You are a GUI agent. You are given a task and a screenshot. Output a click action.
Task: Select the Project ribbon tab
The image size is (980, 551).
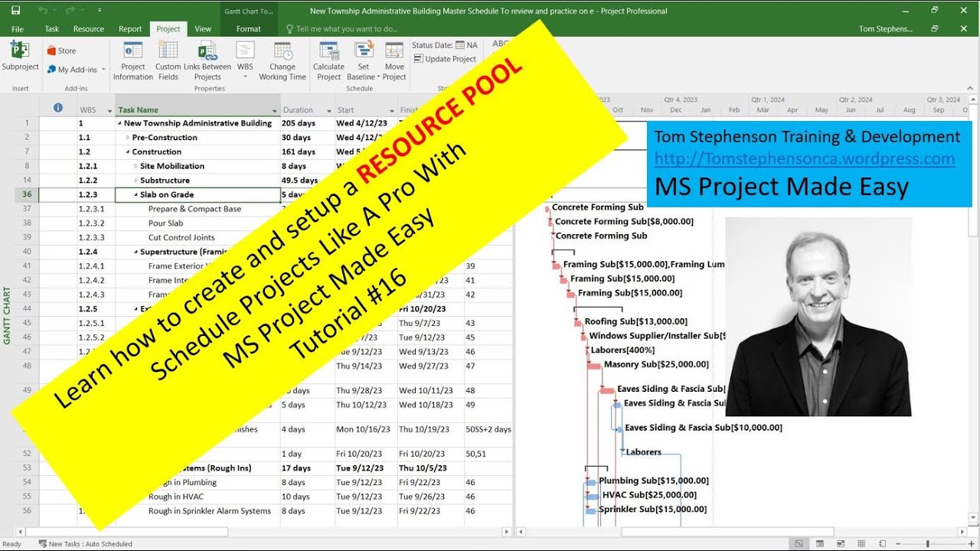point(168,29)
